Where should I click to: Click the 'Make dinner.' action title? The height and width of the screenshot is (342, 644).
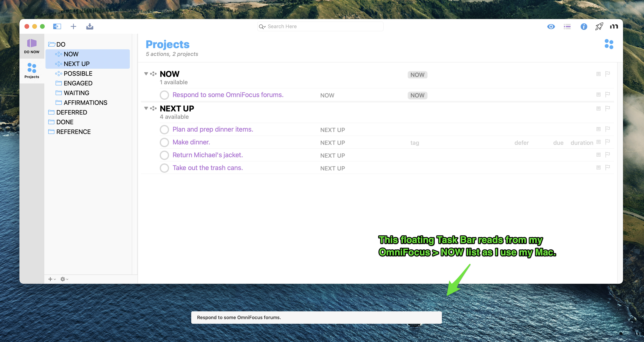tap(191, 142)
